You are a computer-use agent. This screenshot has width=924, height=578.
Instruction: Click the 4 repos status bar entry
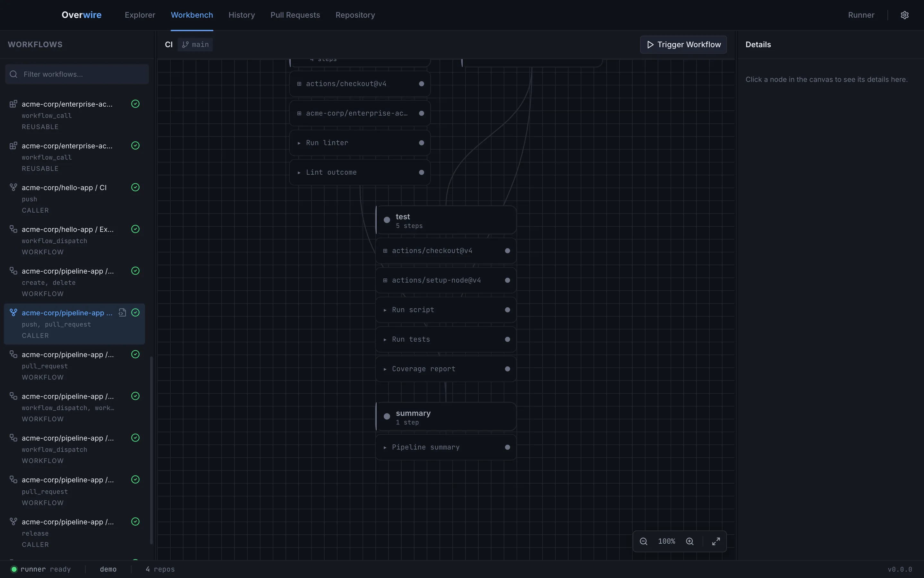pos(160,569)
